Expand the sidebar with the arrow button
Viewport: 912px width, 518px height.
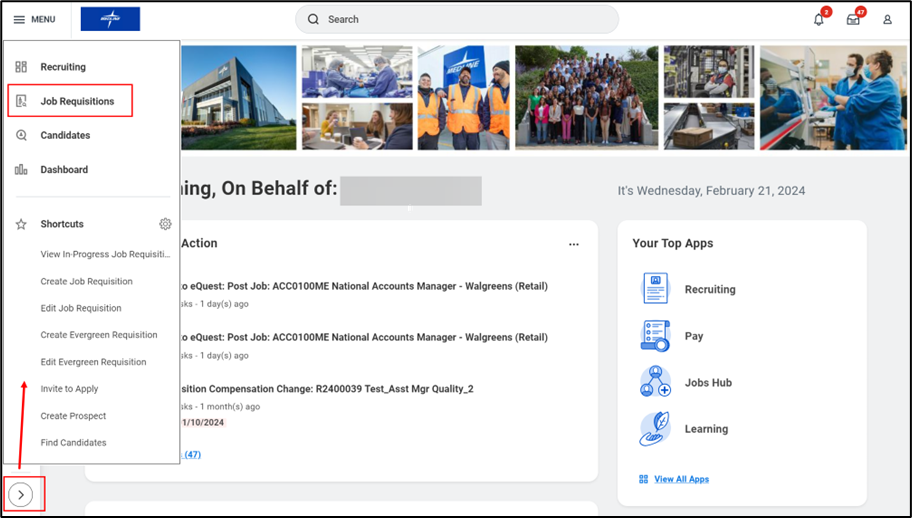coord(21,494)
